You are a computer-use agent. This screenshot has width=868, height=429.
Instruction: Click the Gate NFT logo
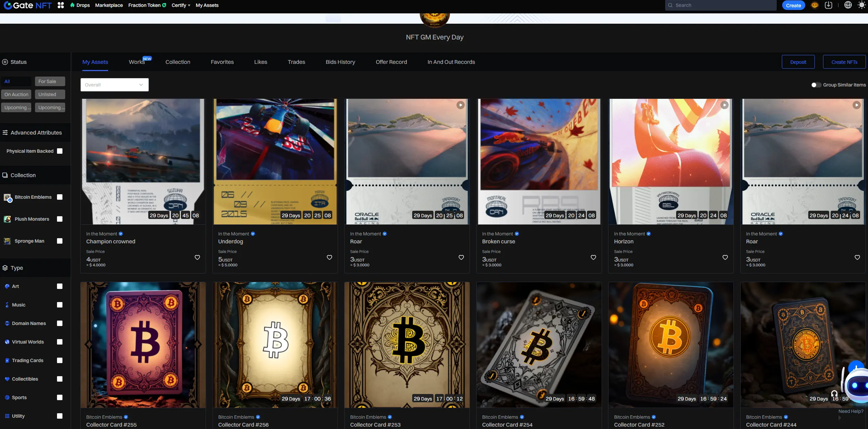pyautogui.click(x=27, y=5)
